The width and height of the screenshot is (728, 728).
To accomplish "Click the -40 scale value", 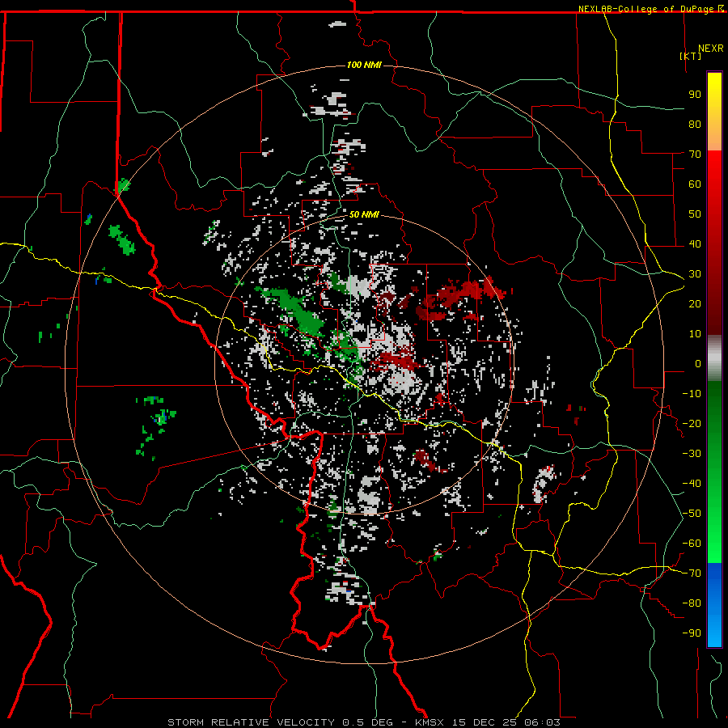I will [x=692, y=484].
